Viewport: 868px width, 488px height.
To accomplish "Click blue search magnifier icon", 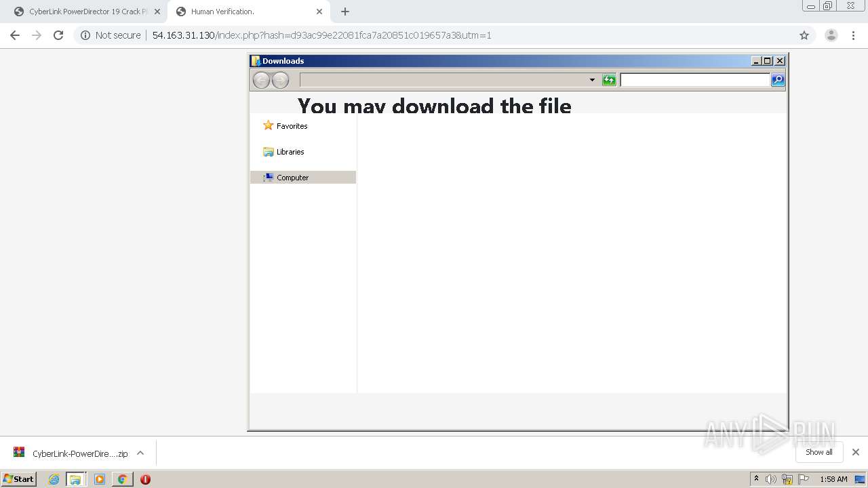I will pos(778,80).
